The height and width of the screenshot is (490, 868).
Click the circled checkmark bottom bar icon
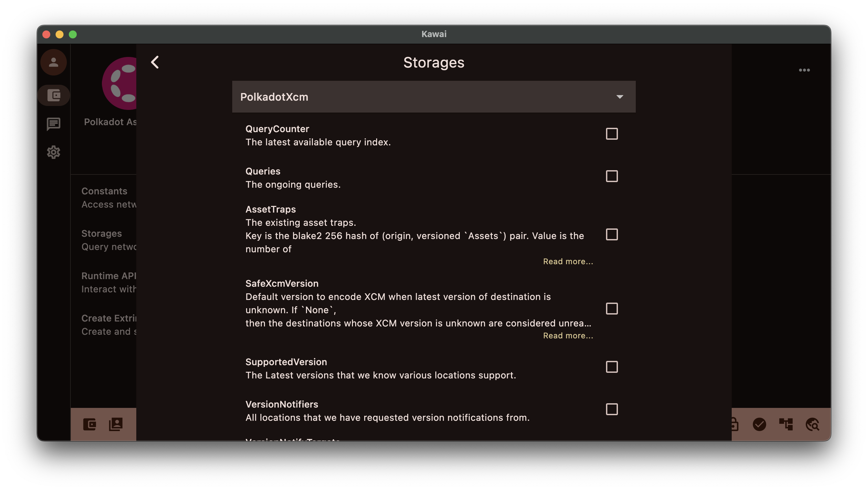(x=759, y=424)
